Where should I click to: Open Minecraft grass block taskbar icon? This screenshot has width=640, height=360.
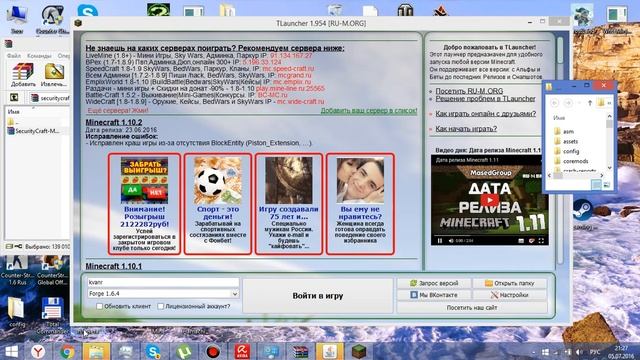click(x=359, y=351)
